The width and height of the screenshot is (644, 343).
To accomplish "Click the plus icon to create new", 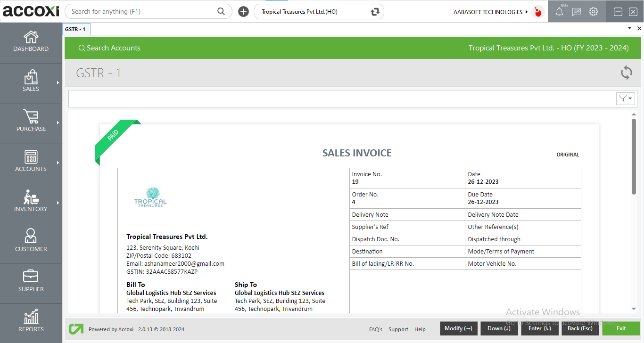I will [x=243, y=11].
